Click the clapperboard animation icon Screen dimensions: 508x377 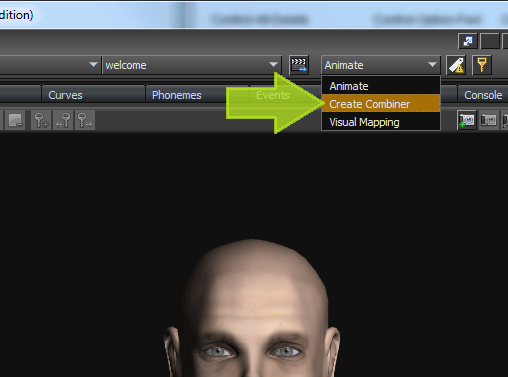coord(299,65)
